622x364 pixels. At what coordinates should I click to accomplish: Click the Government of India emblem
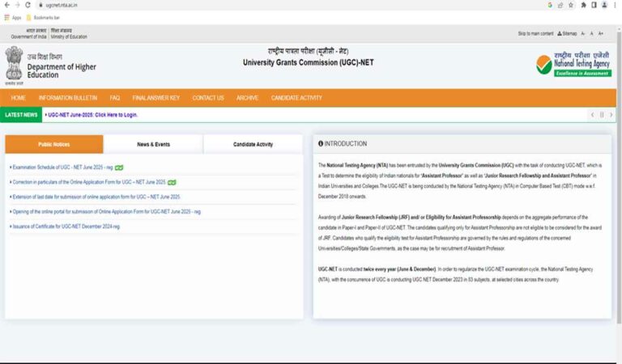(x=14, y=62)
